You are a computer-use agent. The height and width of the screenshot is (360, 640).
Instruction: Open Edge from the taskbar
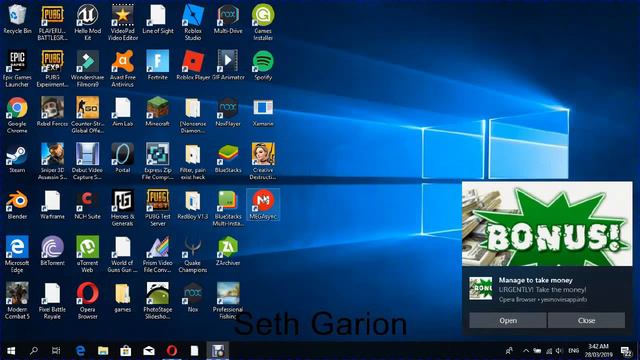click(80, 351)
